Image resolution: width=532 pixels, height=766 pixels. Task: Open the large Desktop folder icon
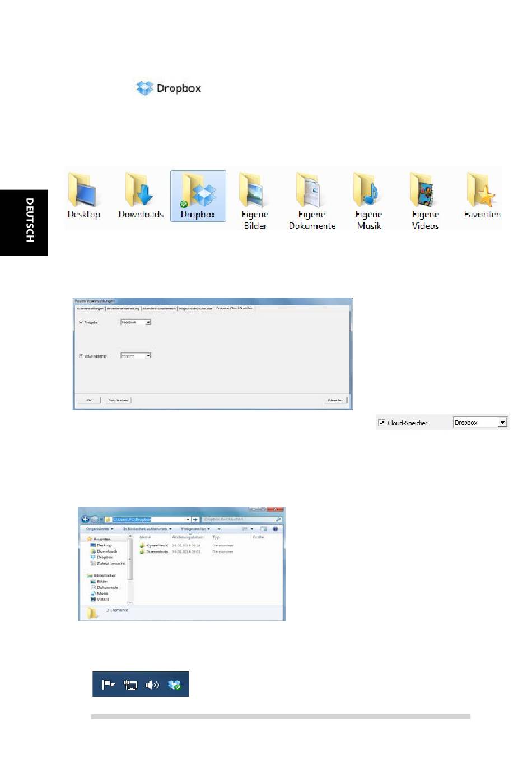pos(83,196)
